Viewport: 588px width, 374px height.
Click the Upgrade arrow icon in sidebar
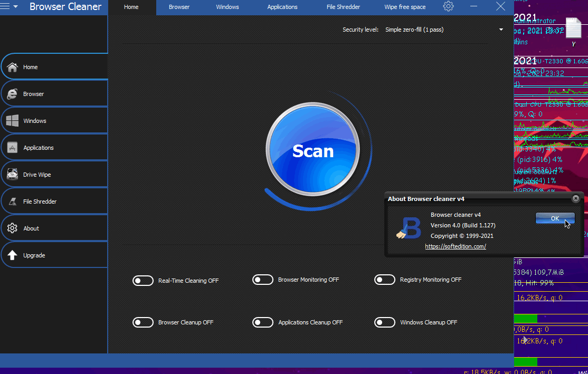coord(12,255)
